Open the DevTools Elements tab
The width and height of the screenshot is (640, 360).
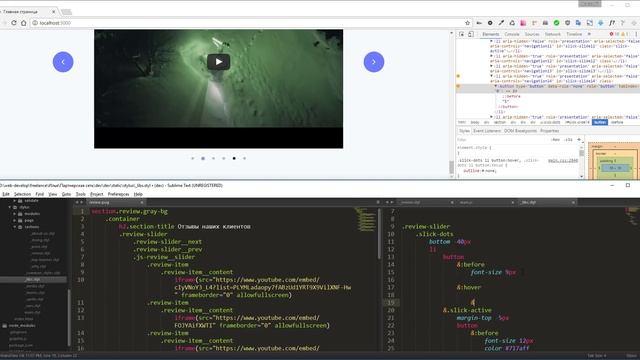491,34
